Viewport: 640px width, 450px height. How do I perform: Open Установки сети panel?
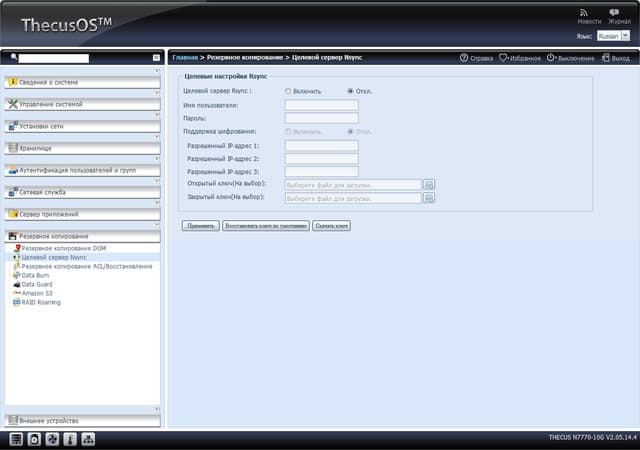pos(82,127)
